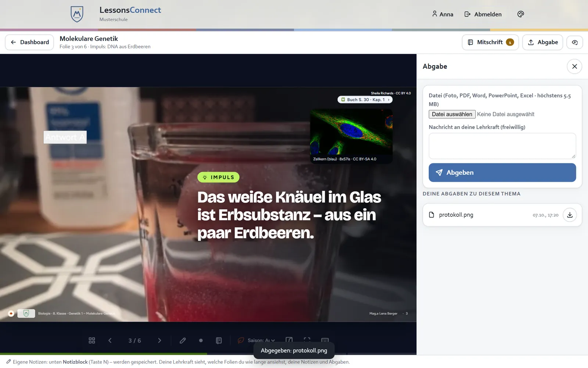
Task: Open the Notizblock notebook icon
Action: pos(219,340)
